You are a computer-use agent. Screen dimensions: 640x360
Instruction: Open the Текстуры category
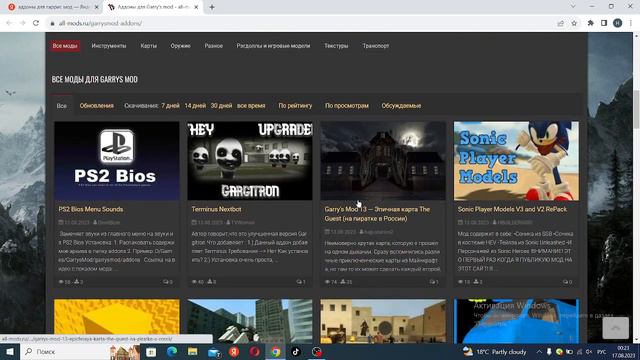tap(336, 46)
